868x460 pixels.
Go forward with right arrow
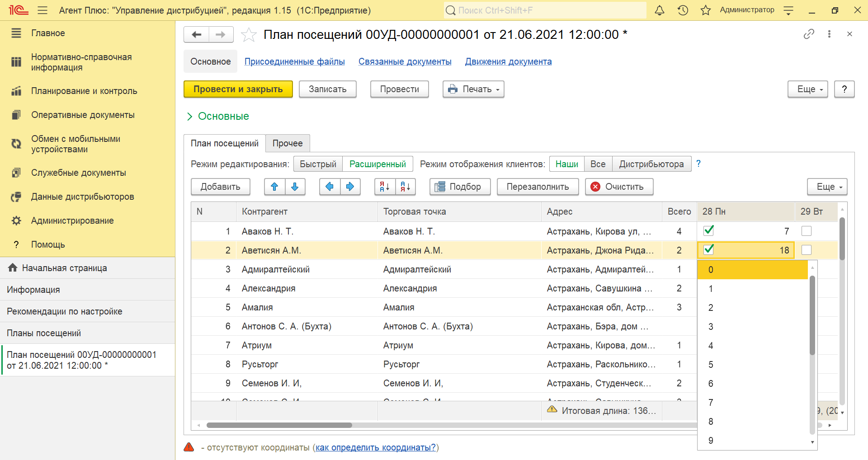pyautogui.click(x=221, y=34)
